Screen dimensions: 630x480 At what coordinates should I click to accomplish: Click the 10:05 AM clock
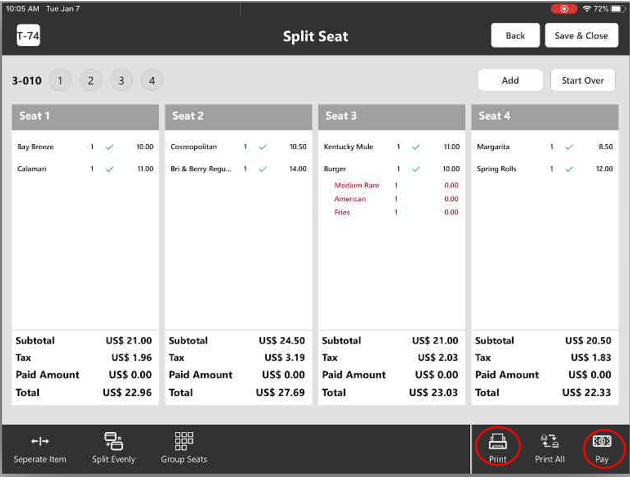point(22,9)
